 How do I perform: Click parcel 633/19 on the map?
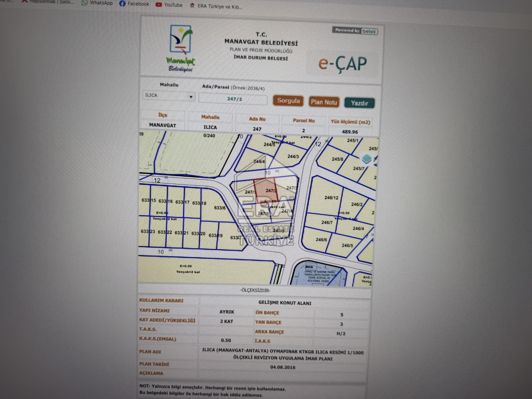pos(216,235)
